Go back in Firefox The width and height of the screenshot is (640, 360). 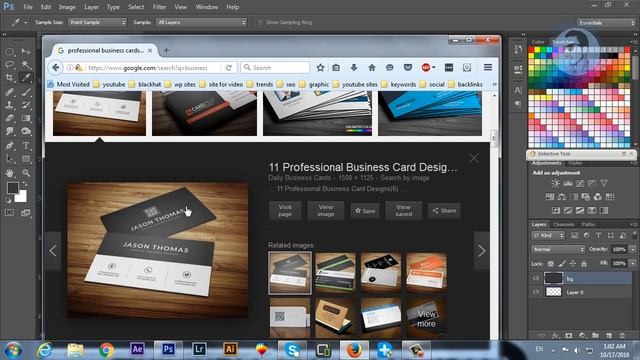coord(56,68)
